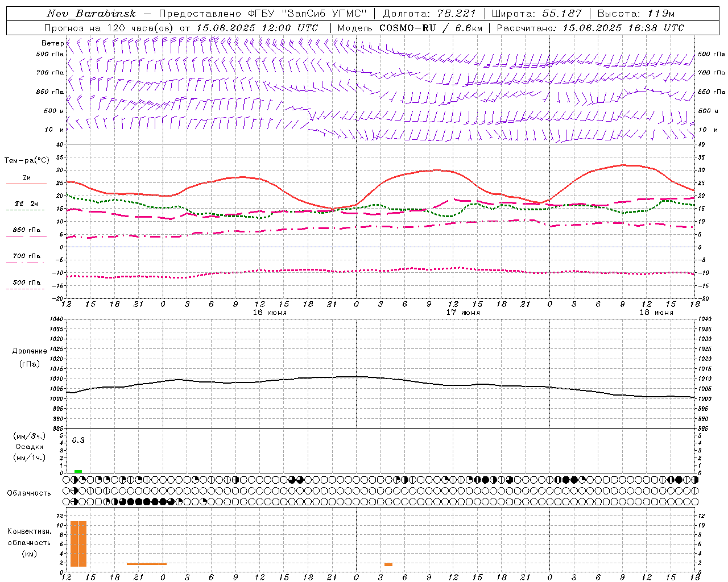
Task: Click the Ветер wind panel label
Action: click(52, 43)
